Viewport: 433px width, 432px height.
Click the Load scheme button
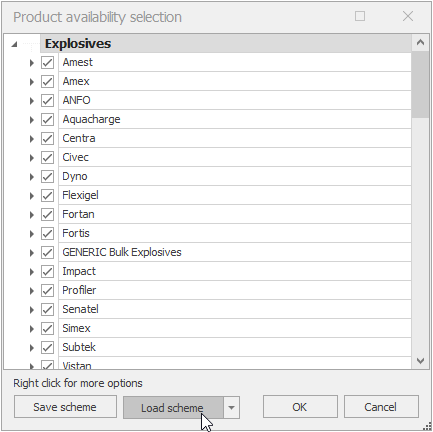(x=173, y=407)
